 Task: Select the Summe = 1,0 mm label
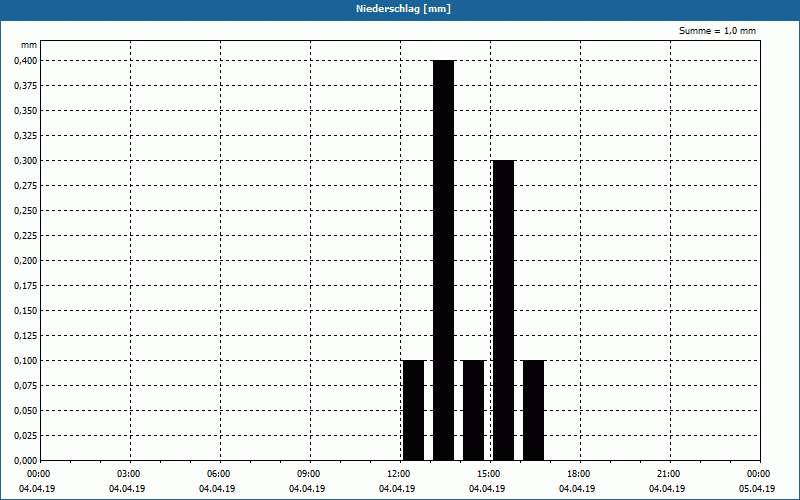pos(717,31)
